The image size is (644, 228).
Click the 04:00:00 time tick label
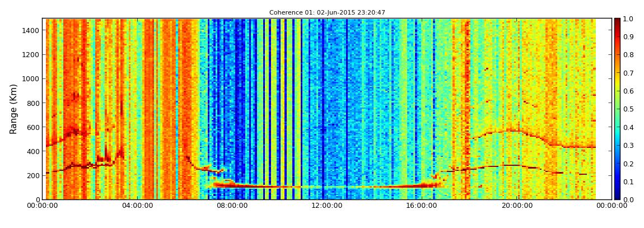coord(137,206)
